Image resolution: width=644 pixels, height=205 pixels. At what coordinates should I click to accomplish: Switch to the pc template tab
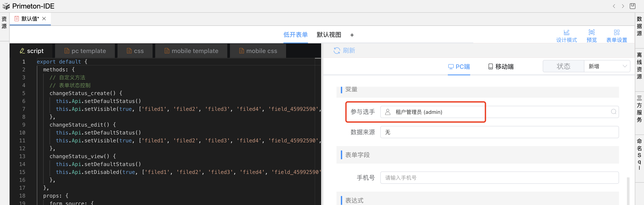point(85,51)
